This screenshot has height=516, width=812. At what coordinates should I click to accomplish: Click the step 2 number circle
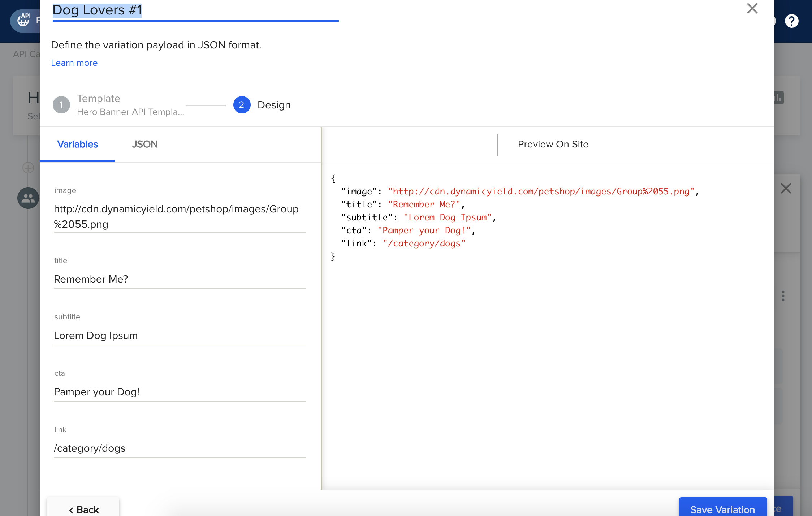point(242,105)
